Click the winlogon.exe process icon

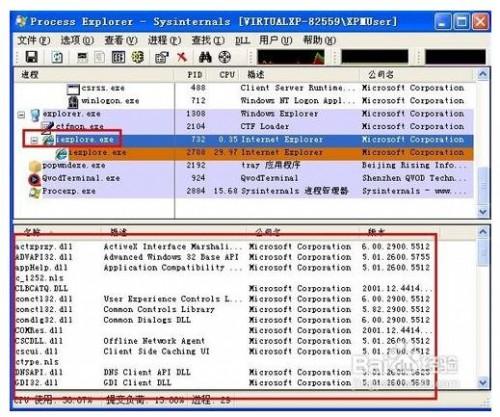73,102
